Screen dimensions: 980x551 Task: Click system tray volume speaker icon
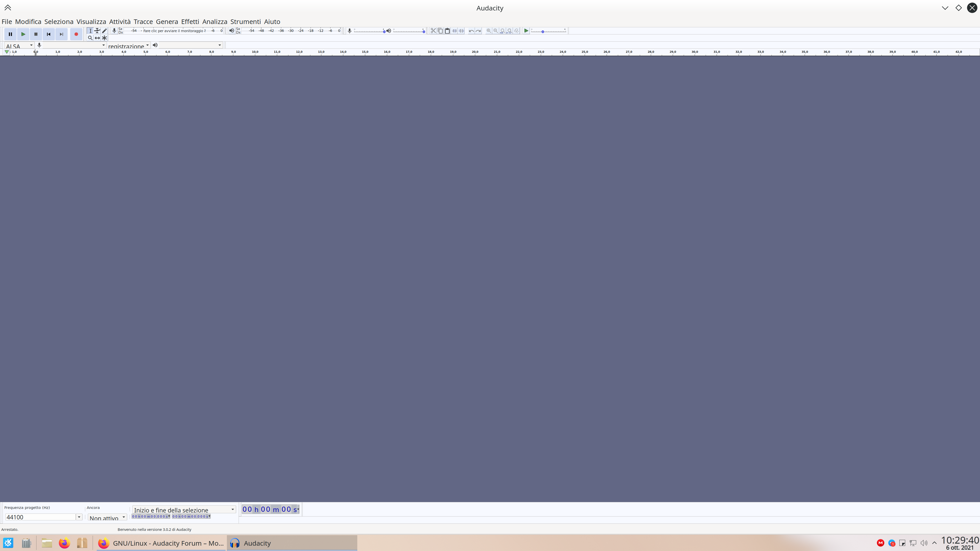(x=924, y=543)
